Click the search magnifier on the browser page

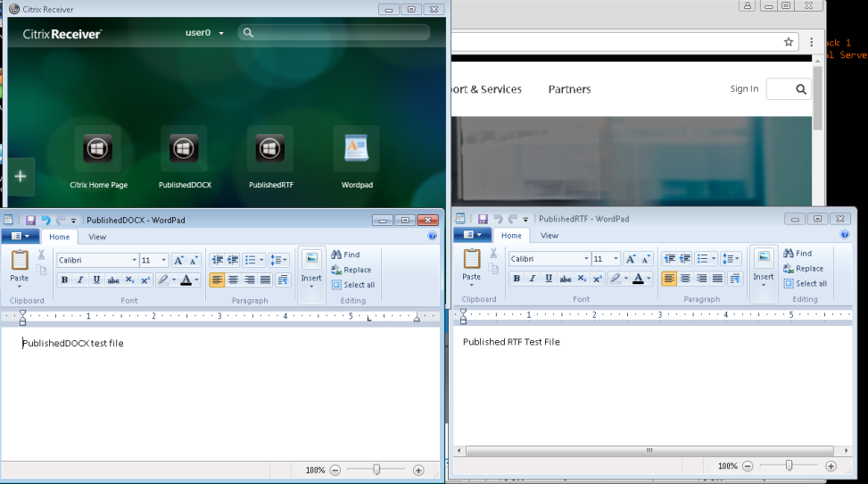[x=801, y=89]
